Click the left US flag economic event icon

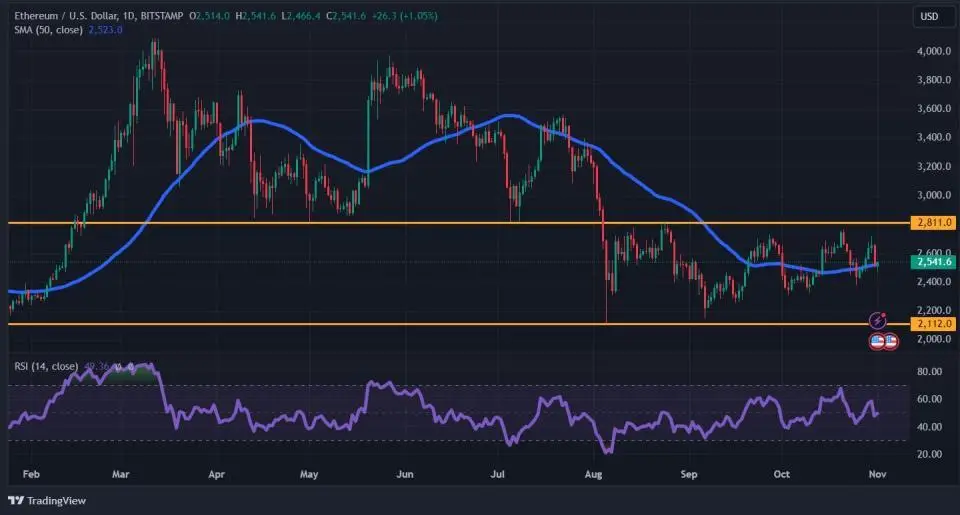tap(877, 341)
